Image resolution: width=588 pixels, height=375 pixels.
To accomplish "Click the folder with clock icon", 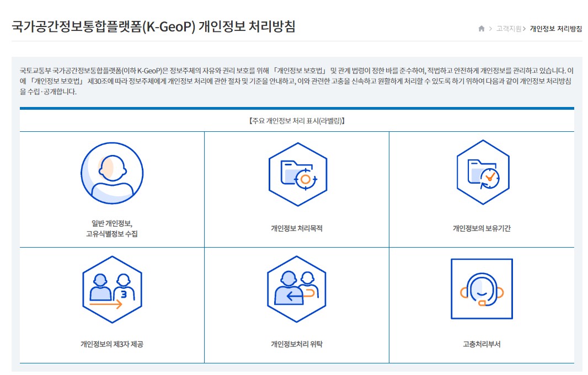I will [x=483, y=172].
